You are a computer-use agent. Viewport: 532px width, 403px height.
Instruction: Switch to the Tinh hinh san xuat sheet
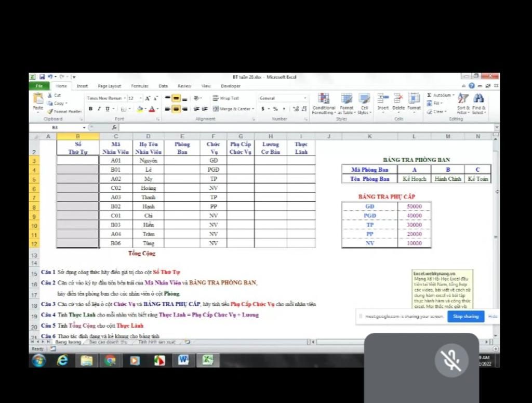click(x=156, y=342)
